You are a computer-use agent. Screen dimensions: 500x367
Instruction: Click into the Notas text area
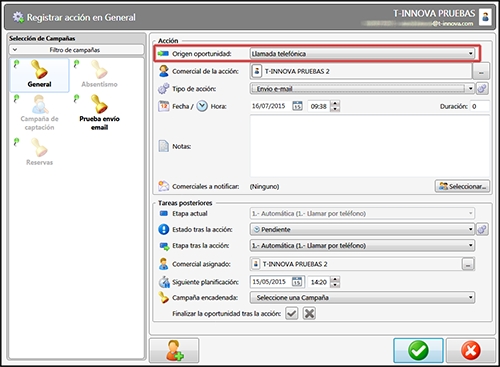coord(370,146)
